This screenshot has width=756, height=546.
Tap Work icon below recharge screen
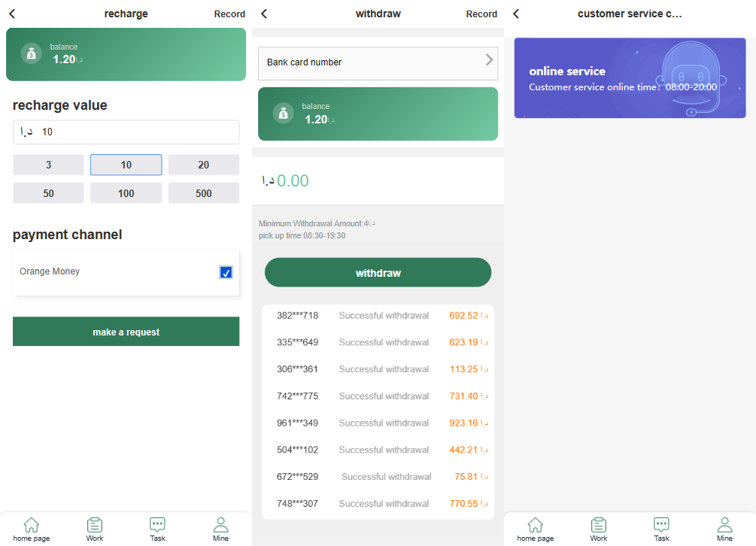click(95, 529)
